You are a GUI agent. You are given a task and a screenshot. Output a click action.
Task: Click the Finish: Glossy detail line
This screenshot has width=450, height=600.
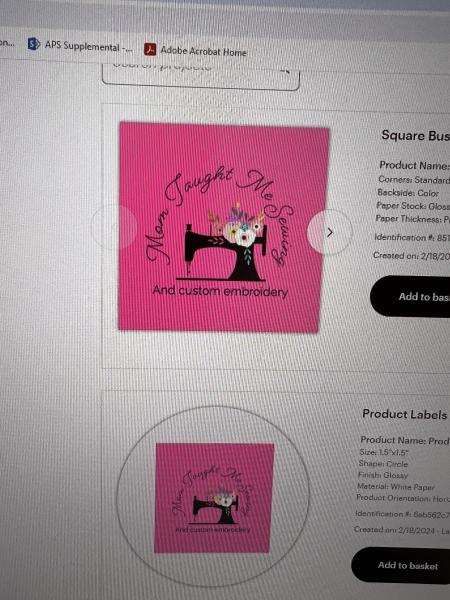[383, 475]
